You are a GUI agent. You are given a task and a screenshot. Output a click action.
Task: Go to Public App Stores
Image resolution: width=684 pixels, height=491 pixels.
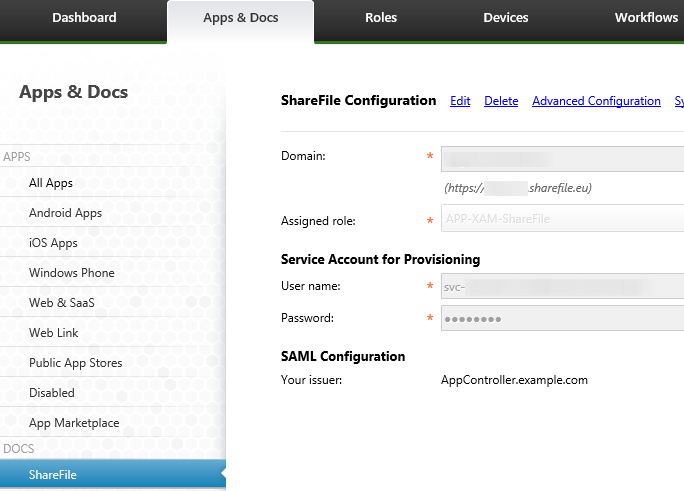pyautogui.click(x=113, y=363)
